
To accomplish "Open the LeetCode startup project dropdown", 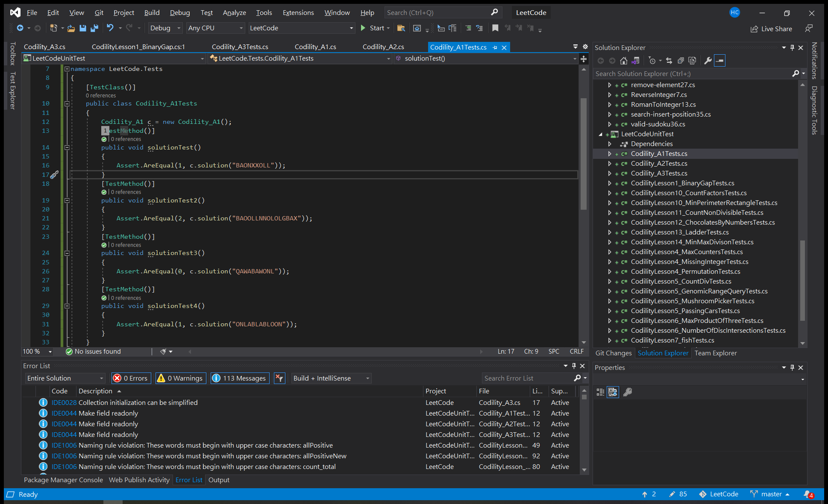I will click(302, 28).
